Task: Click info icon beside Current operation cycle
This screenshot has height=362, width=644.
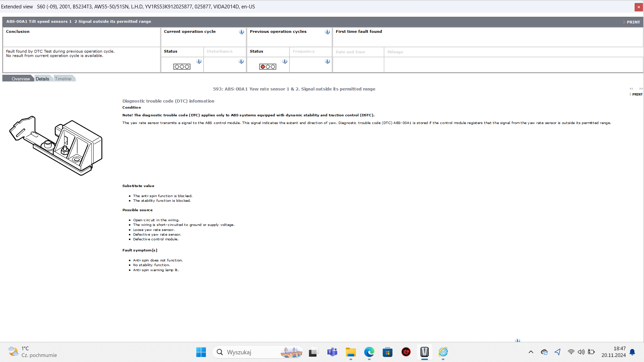Action: point(241,32)
